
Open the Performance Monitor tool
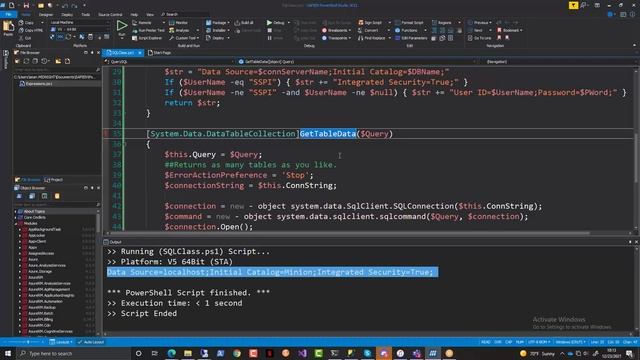pyautogui.click(x=179, y=22)
